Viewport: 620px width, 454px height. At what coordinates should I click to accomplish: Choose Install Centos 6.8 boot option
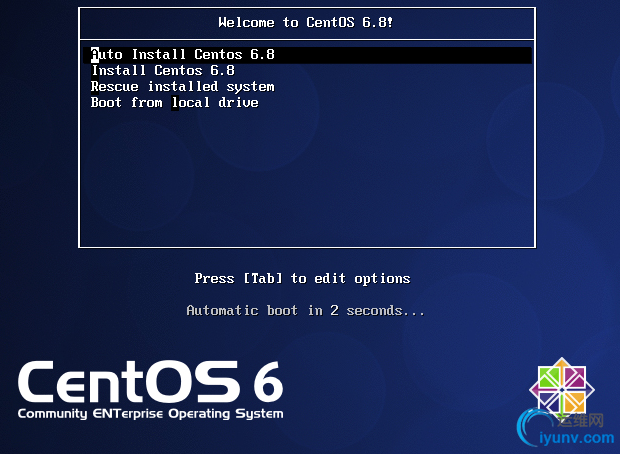point(163,71)
